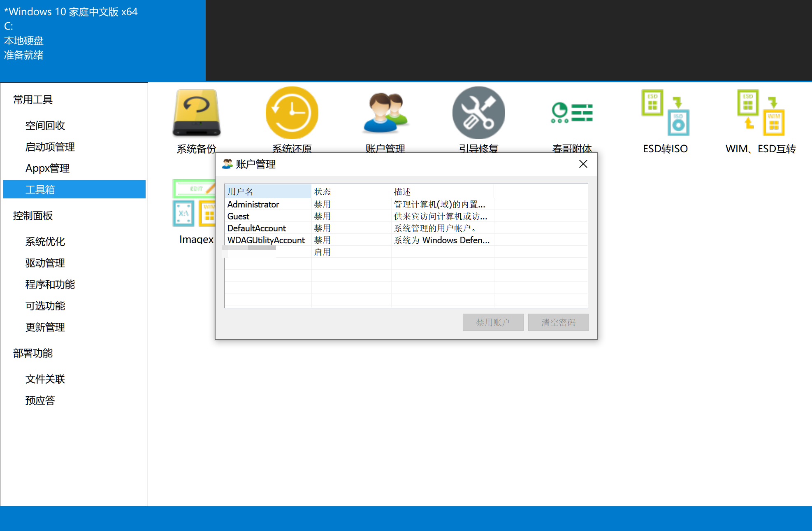Select the WDAGUtilityAccount row

[266, 240]
